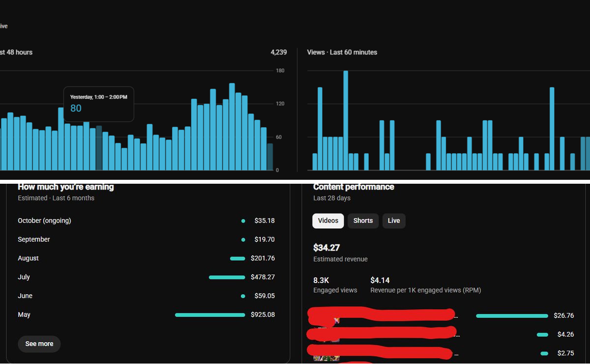Click the $4.26 video revenue value
Screen dimensions: 590x364
(x=565, y=335)
